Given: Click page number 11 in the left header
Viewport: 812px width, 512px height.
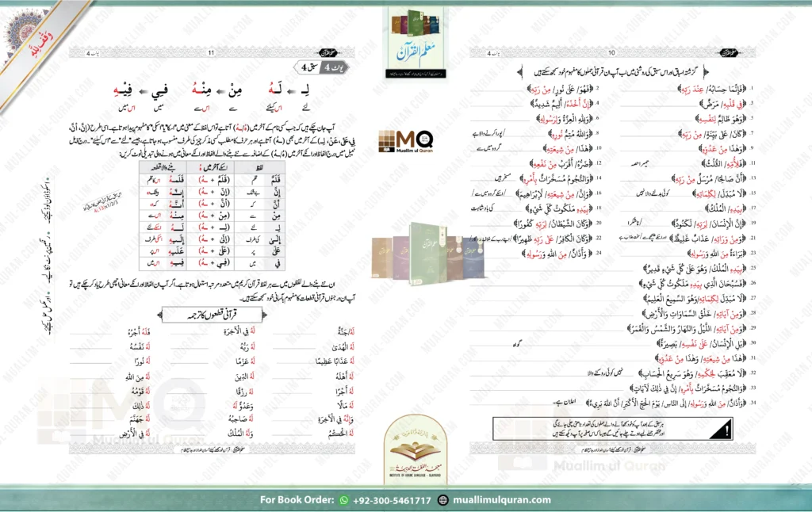Looking at the screenshot, I should 211,53.
